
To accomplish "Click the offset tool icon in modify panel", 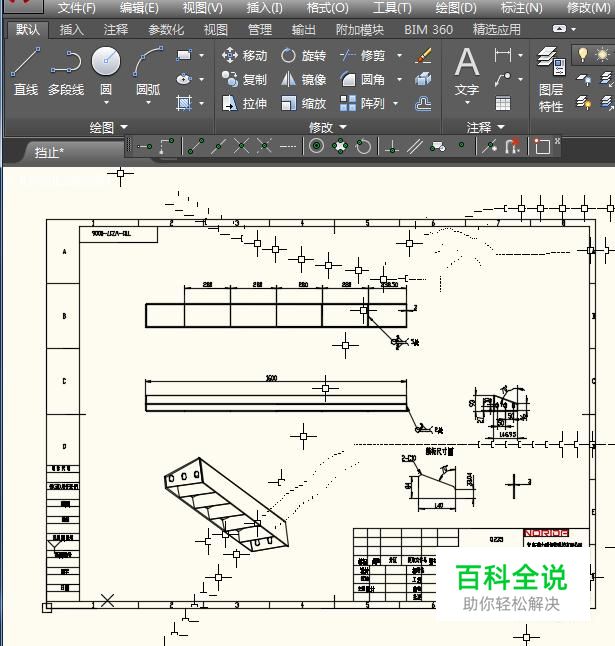I will pos(423,103).
